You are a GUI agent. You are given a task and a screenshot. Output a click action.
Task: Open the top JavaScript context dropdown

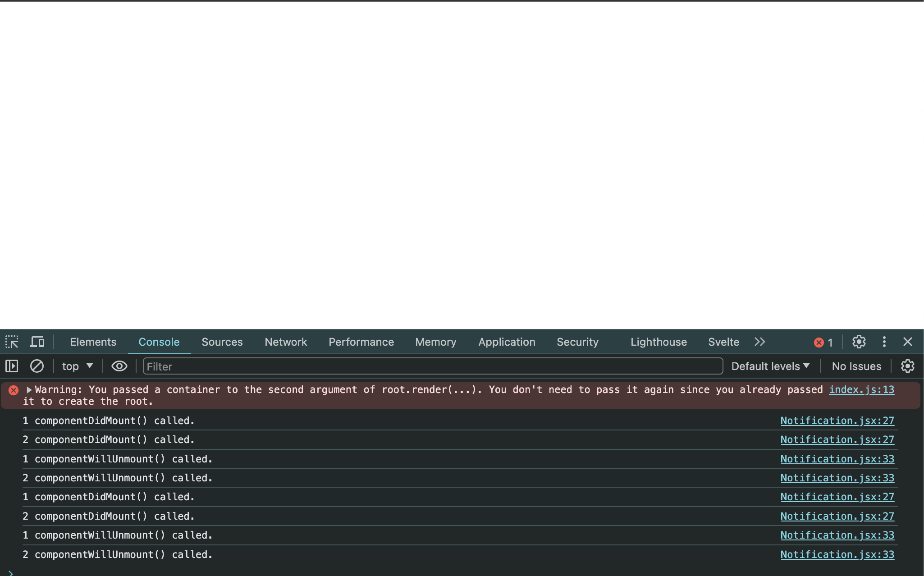pyautogui.click(x=77, y=366)
